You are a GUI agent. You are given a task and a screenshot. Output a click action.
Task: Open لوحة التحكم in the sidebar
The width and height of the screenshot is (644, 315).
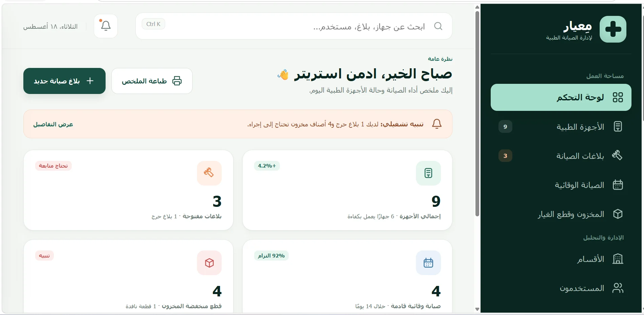pos(561,97)
